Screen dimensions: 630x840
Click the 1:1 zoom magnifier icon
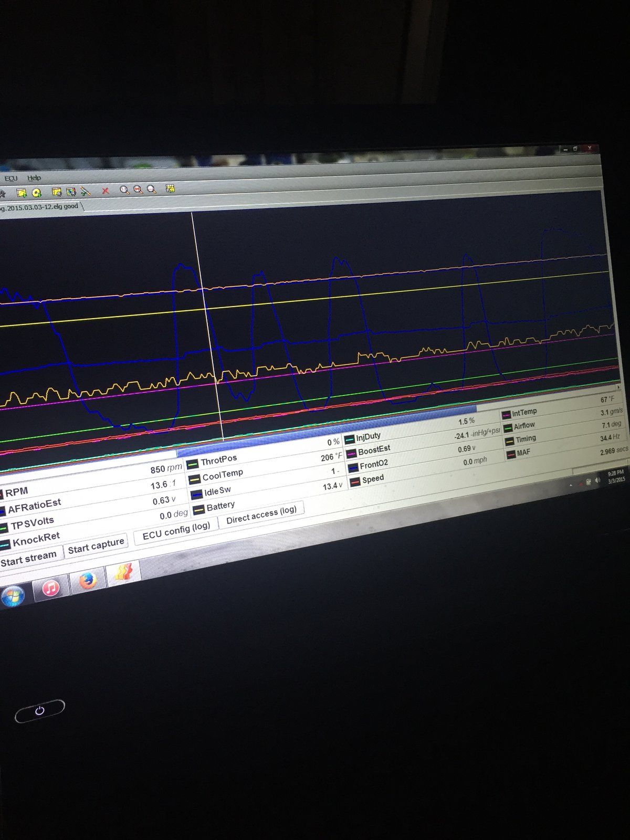(x=124, y=190)
